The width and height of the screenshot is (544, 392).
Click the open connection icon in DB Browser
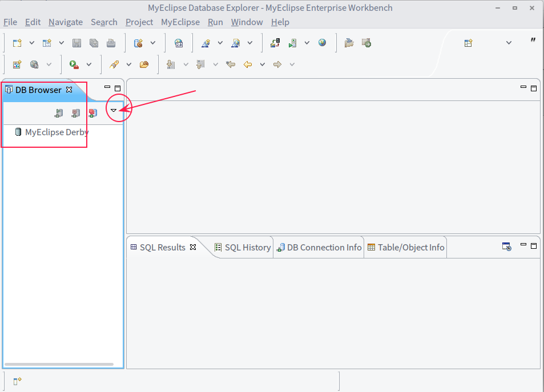(x=59, y=113)
